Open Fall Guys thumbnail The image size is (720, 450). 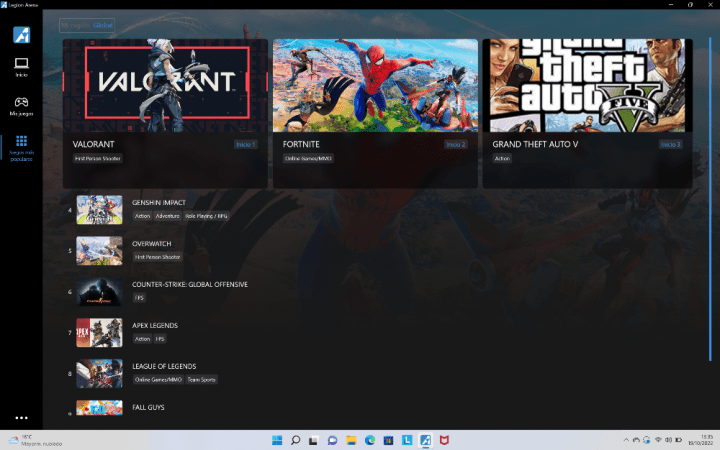pyautogui.click(x=99, y=407)
